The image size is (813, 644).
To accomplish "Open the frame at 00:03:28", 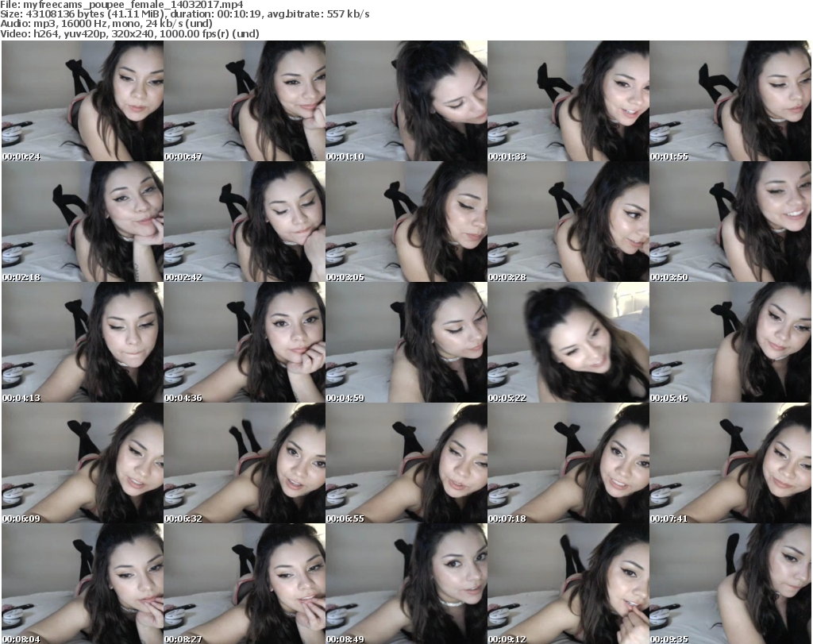I will (x=568, y=222).
